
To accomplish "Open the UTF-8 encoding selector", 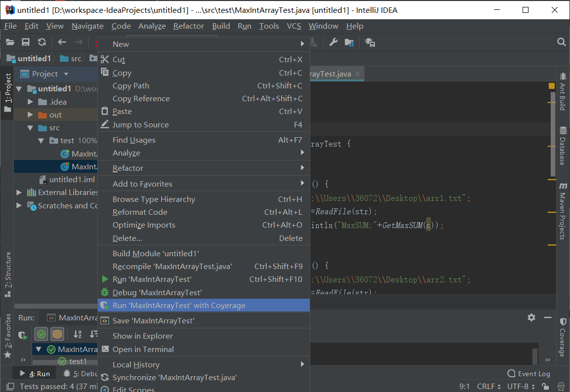I will [521, 386].
